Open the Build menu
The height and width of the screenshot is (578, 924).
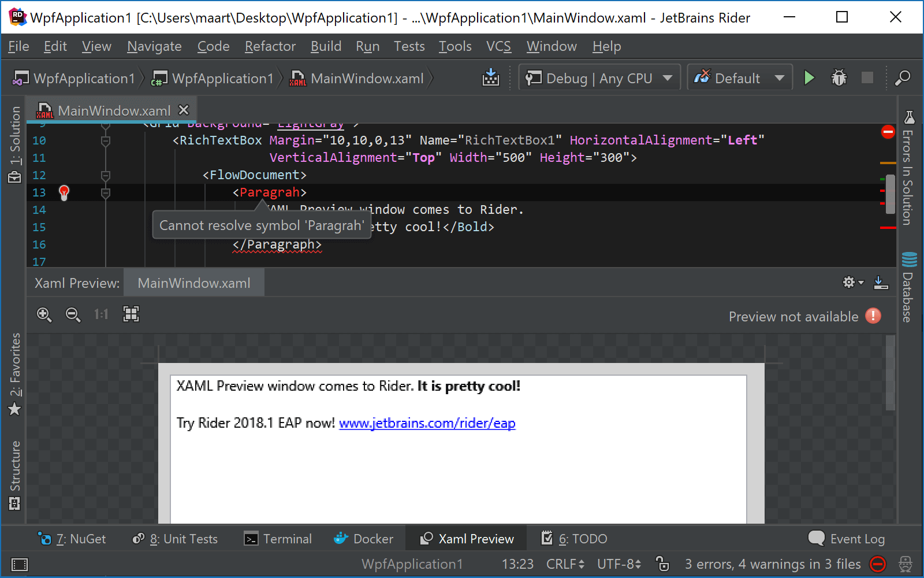[x=326, y=46]
